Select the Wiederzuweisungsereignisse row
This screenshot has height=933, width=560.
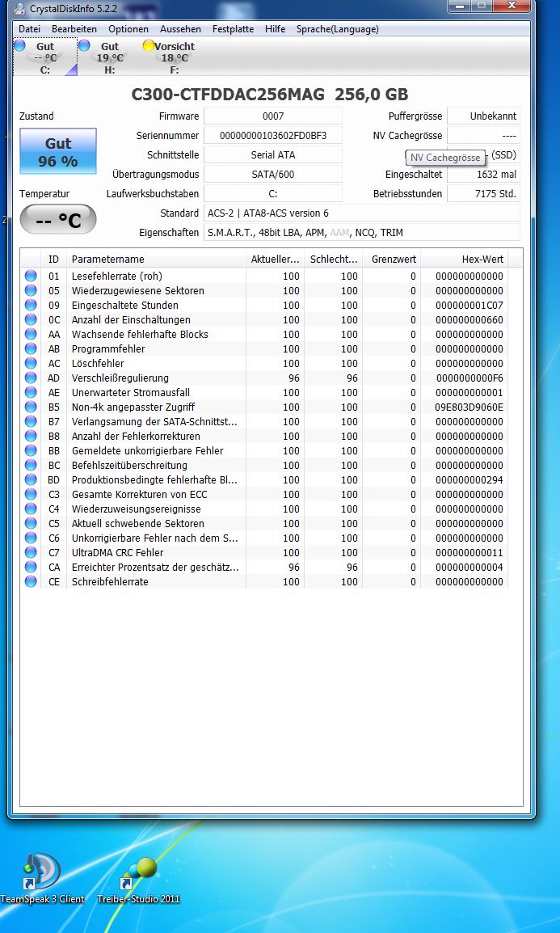click(264, 509)
